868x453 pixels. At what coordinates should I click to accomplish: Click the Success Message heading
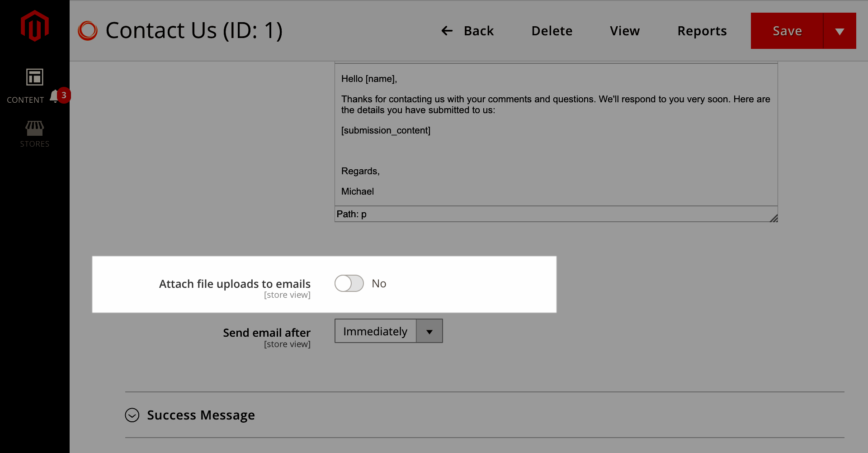click(201, 415)
